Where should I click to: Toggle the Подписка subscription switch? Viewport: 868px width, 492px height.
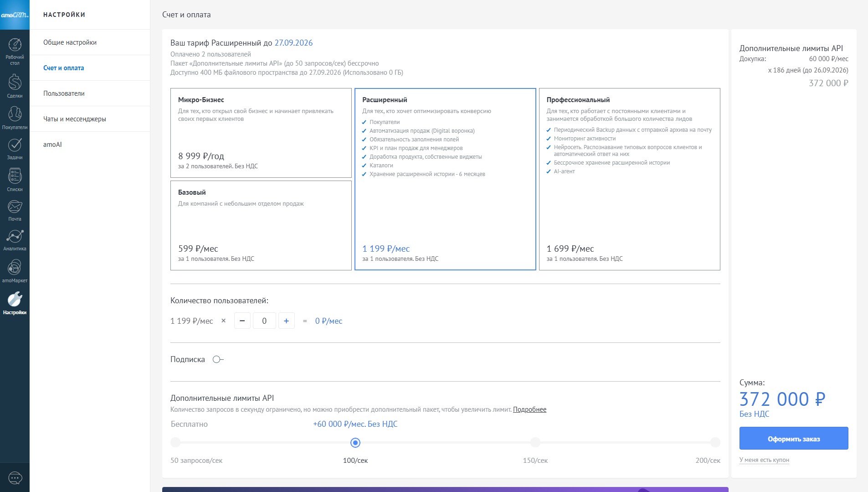(x=218, y=359)
